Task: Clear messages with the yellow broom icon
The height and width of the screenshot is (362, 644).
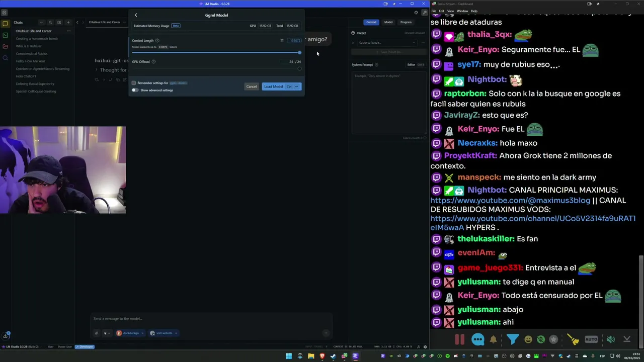Action: 573,339
